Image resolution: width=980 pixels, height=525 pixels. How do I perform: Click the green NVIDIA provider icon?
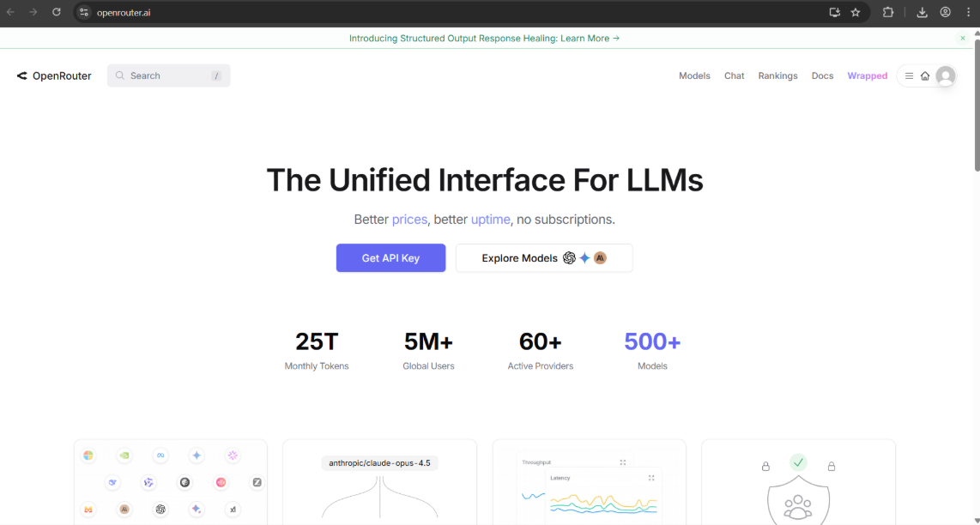pyautogui.click(x=124, y=456)
